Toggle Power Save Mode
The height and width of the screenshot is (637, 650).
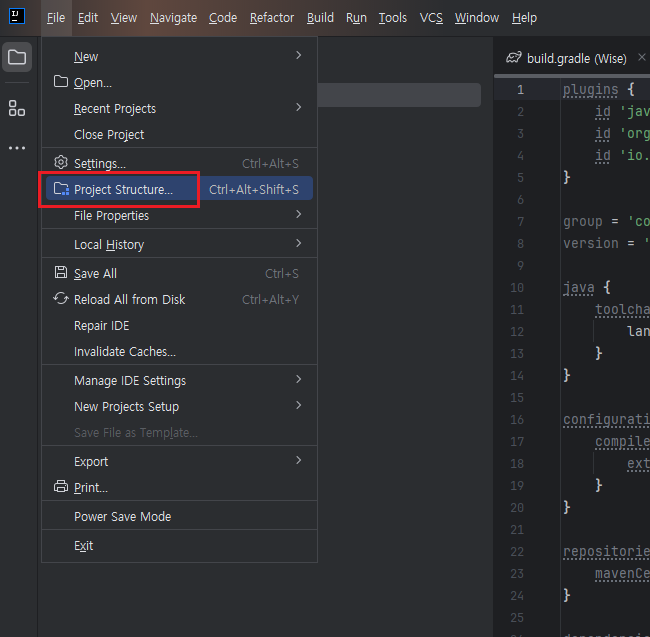(122, 517)
